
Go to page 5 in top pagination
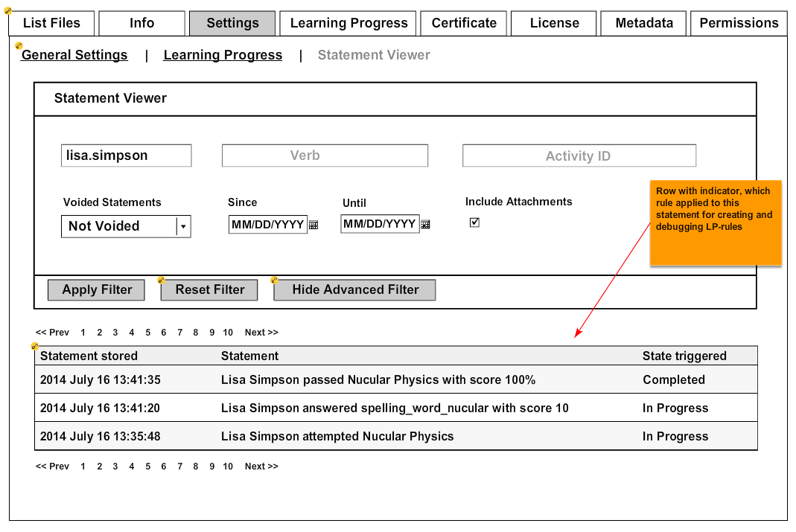click(x=147, y=333)
